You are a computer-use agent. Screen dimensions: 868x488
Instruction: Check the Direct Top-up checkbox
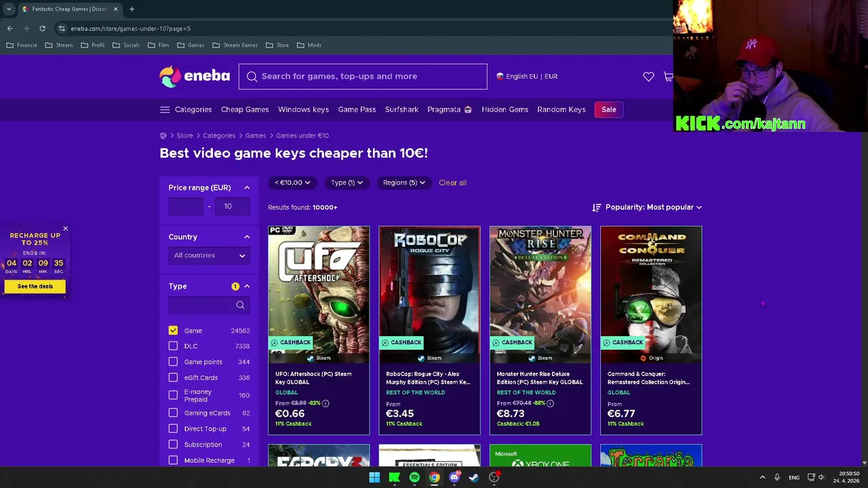point(173,428)
